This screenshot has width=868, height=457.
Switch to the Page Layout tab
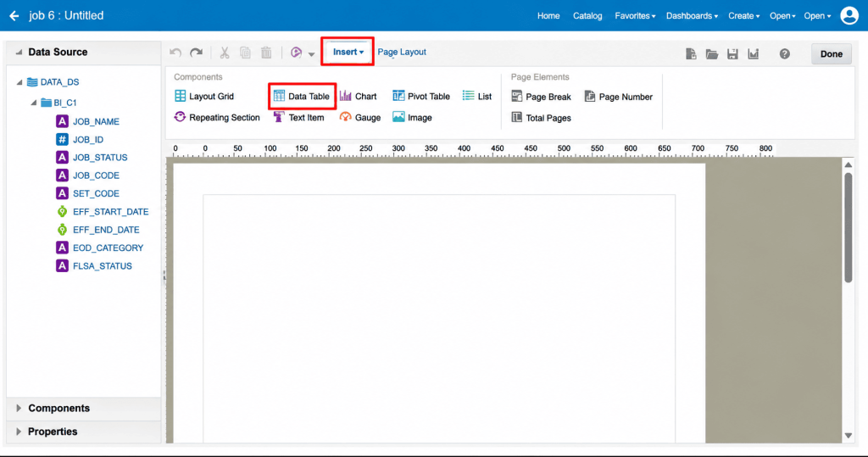(x=402, y=52)
